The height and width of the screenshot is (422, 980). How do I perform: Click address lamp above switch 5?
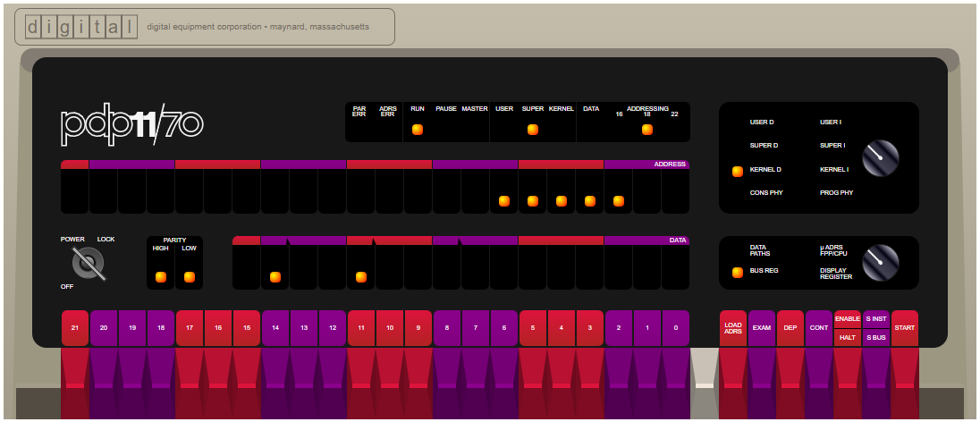click(533, 201)
